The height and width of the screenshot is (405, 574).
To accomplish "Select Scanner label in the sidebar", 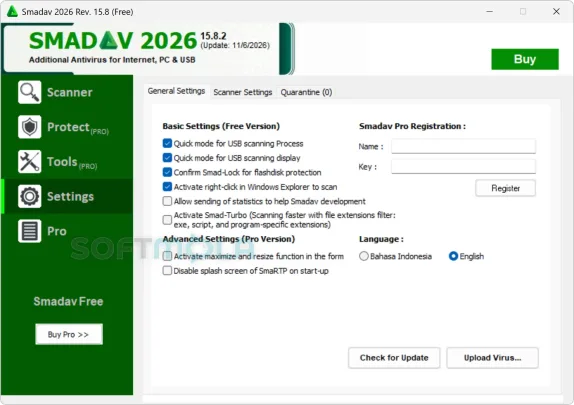I will 70,92.
